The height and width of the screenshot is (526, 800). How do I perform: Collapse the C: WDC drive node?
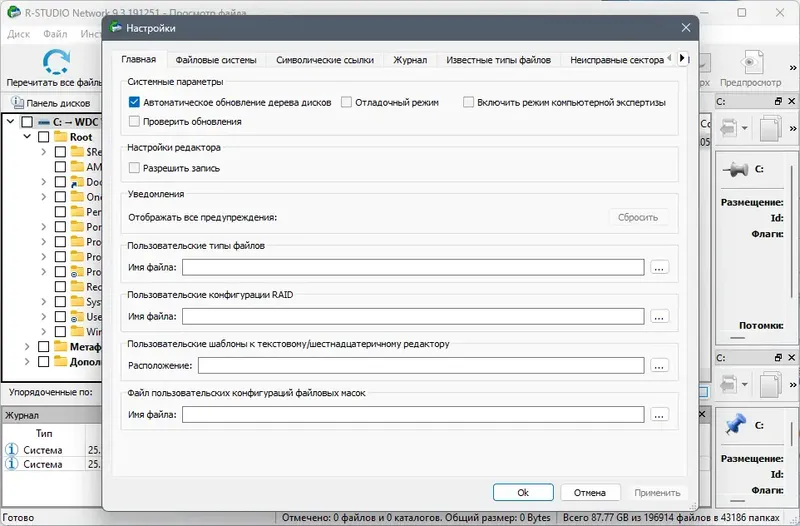pos(11,121)
